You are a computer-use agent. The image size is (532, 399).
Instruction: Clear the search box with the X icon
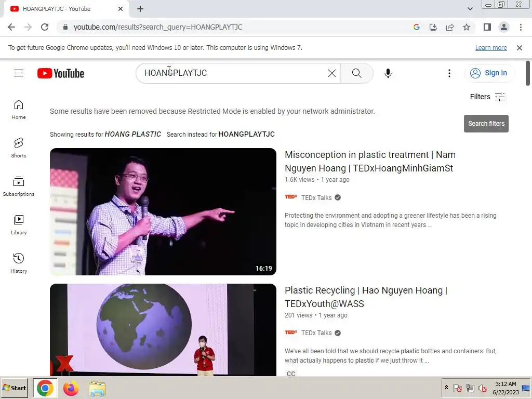(332, 73)
